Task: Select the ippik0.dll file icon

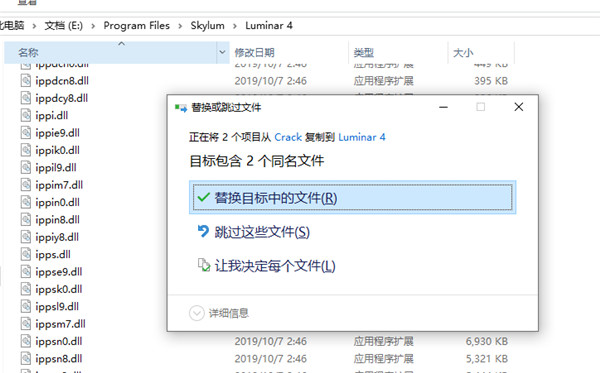Action: [26, 150]
